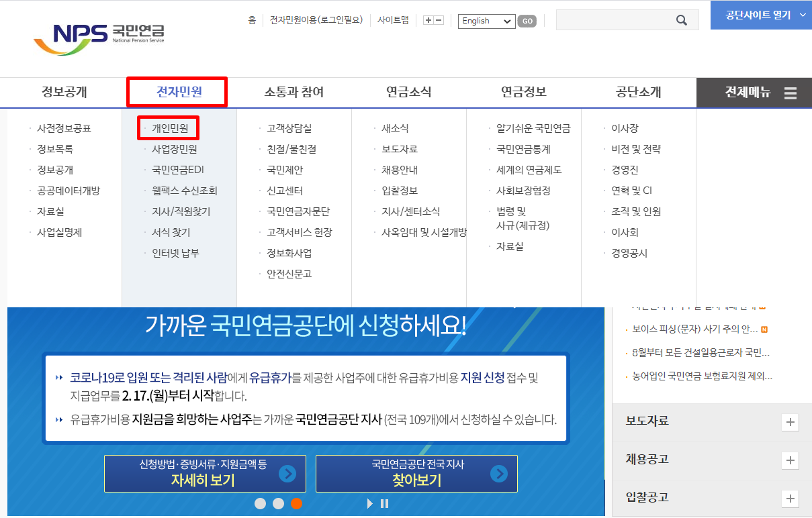Open 신고센터 submenu item

pos(285,191)
